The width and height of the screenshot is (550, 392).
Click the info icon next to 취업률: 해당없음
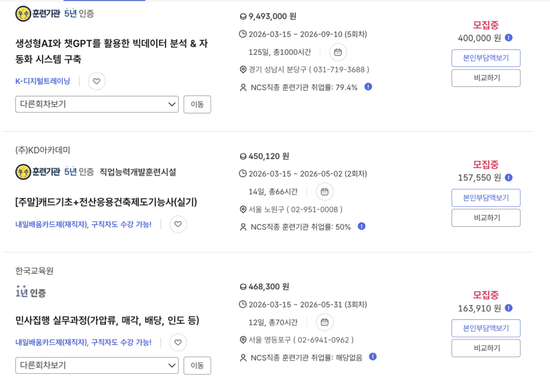pyautogui.click(x=372, y=357)
